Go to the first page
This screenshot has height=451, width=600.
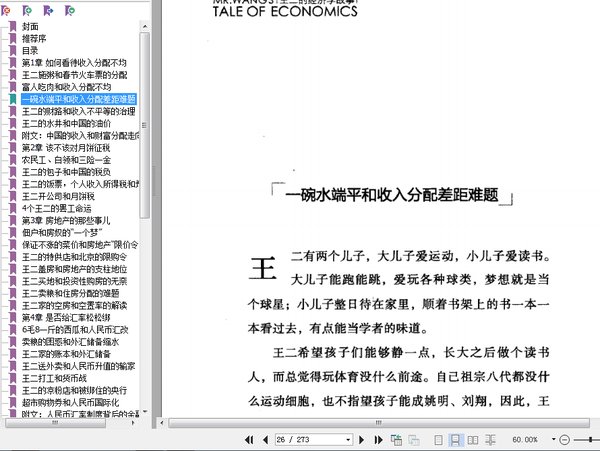[249, 440]
